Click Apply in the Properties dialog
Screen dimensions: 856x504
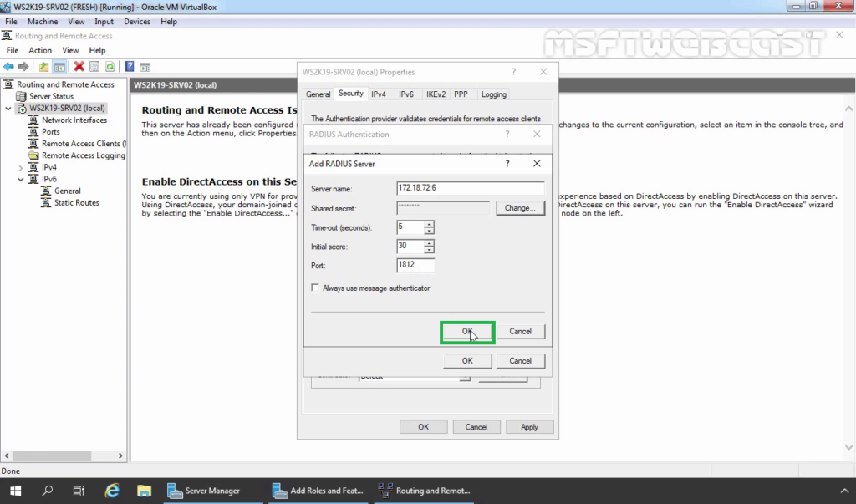pyautogui.click(x=529, y=427)
